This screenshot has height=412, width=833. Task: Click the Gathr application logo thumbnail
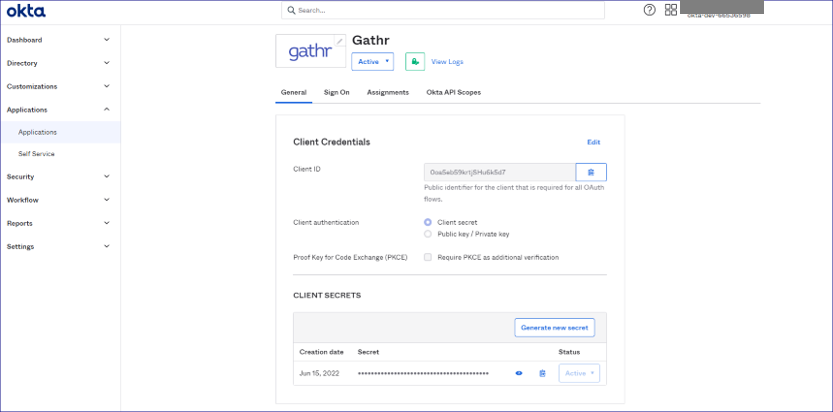point(309,52)
